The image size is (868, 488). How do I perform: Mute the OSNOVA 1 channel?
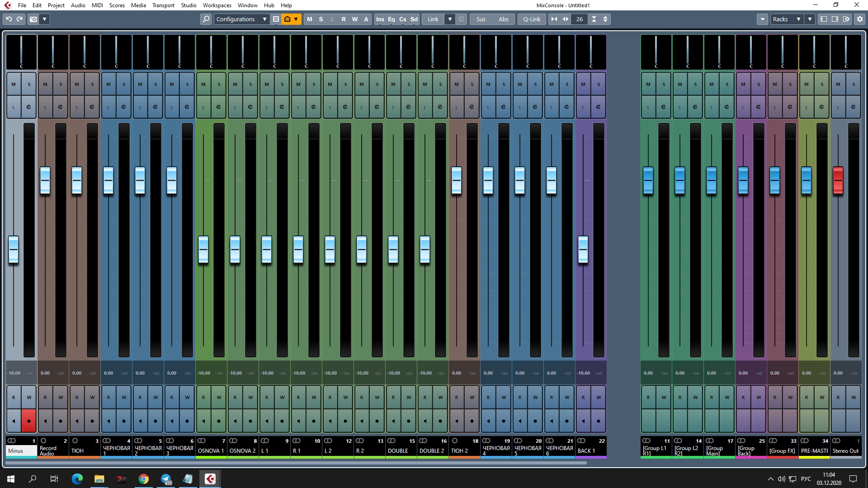(x=203, y=84)
